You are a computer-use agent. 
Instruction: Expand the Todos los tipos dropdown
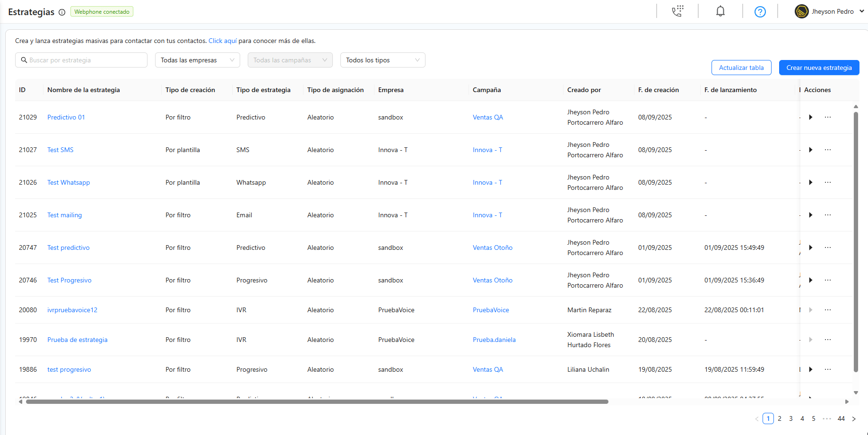[x=383, y=60]
